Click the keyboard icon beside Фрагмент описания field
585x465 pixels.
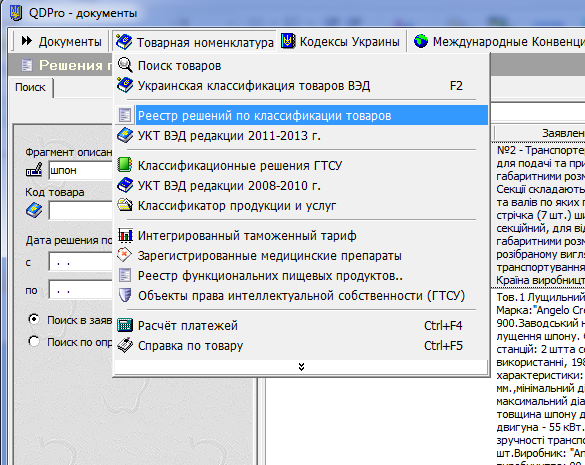point(34,170)
